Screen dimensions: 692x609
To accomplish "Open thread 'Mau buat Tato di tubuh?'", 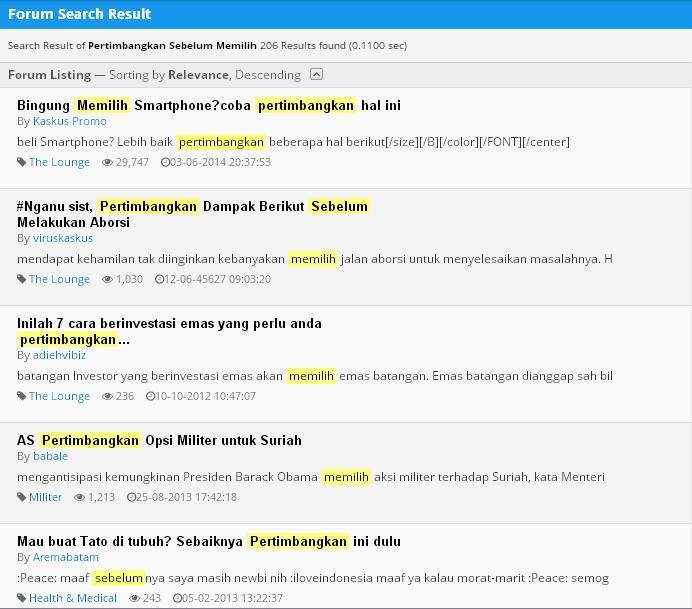I will 209,541.
